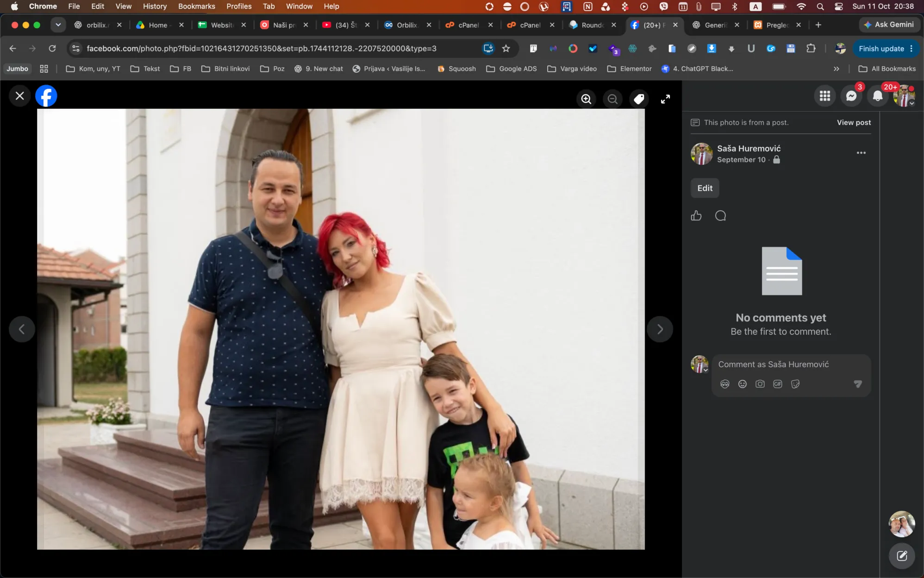Switch to the Home Google Drive tab
The width and height of the screenshot is (924, 578).
click(158, 25)
